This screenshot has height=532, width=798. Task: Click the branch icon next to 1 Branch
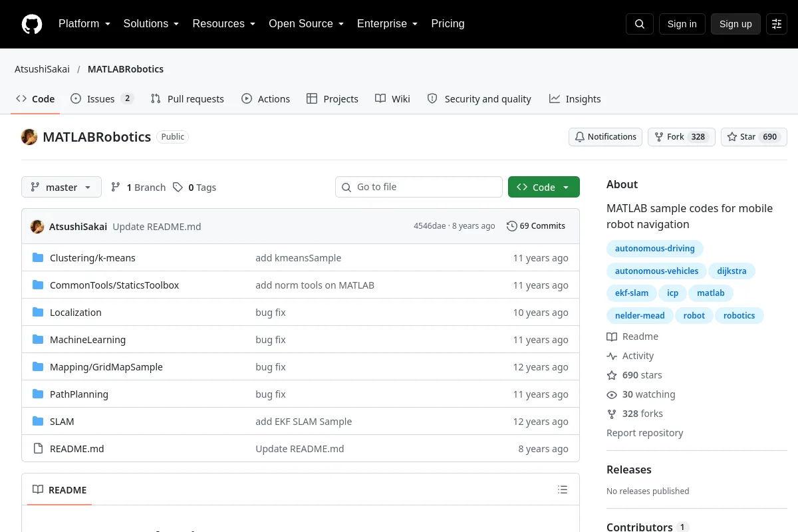116,188
